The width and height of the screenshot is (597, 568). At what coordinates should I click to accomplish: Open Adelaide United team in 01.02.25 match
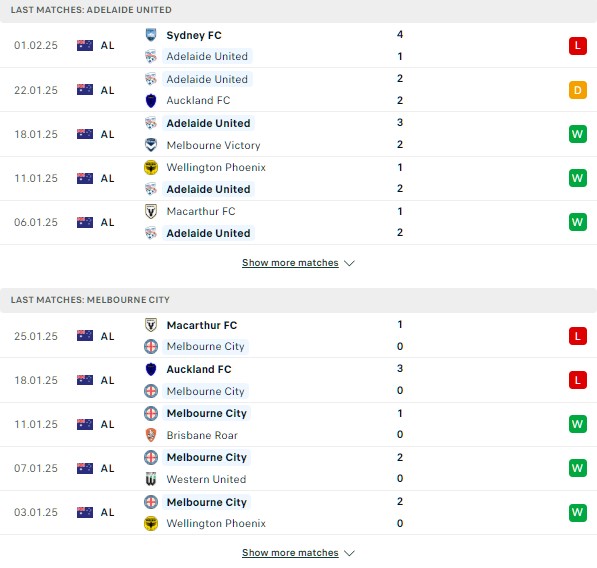click(x=207, y=56)
